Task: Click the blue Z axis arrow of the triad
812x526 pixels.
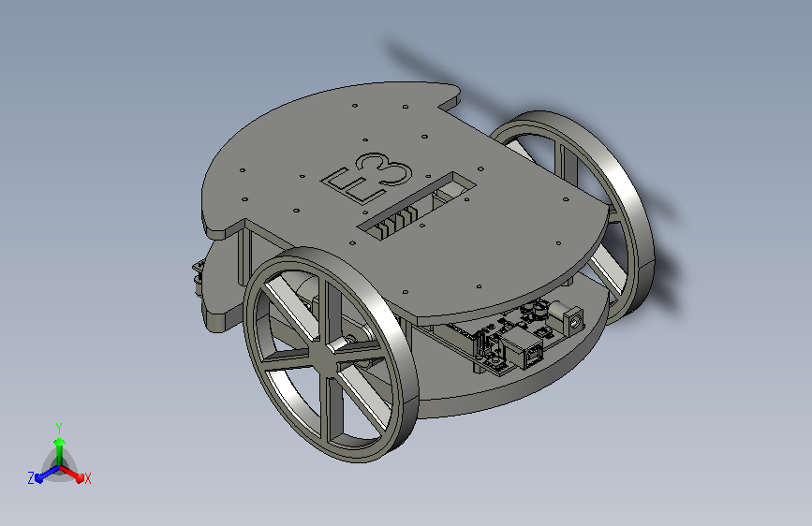Action: (48, 474)
